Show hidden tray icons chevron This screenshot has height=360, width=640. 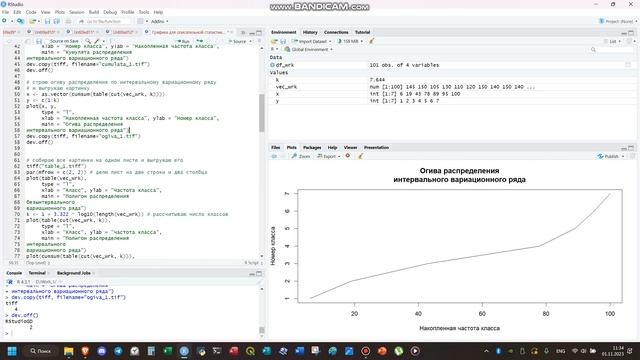click(486, 351)
